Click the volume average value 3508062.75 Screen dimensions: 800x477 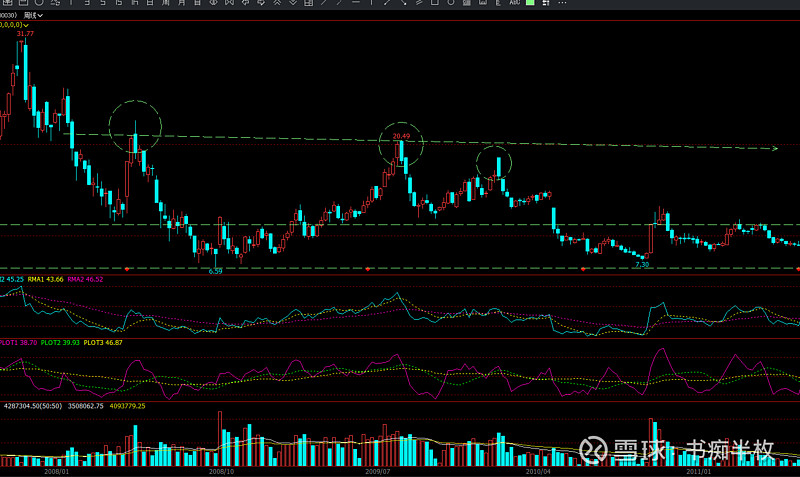86,406
